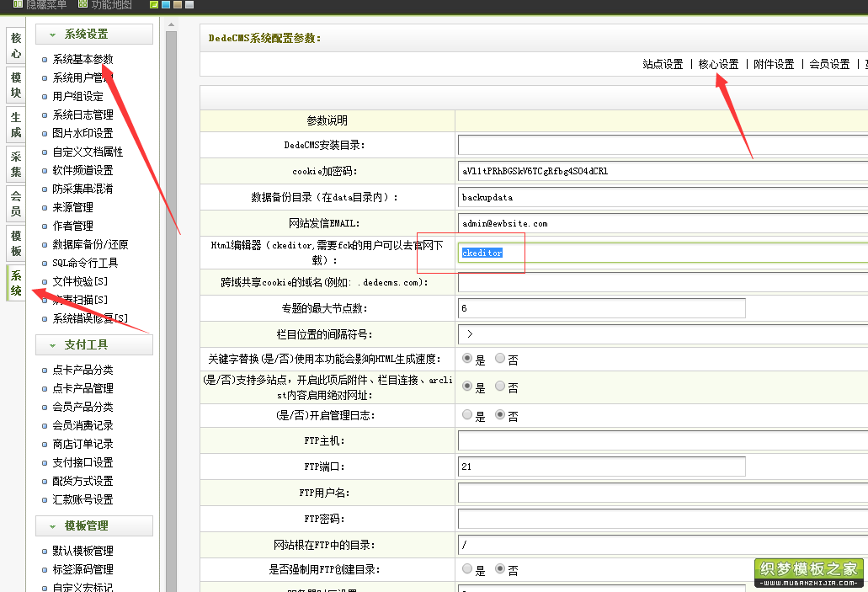Image resolution: width=868 pixels, height=592 pixels.
Task: Open 默认模板管理 in the sidebar
Action: 83,551
